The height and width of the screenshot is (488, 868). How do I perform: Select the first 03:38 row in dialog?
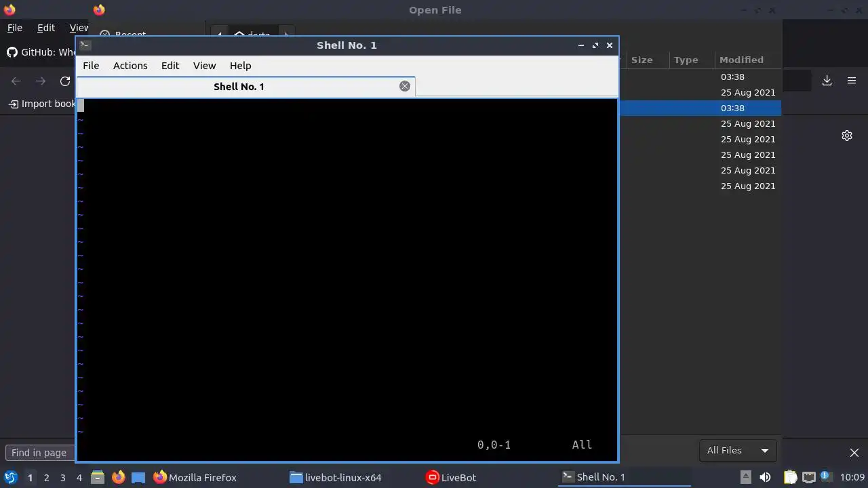(700, 77)
